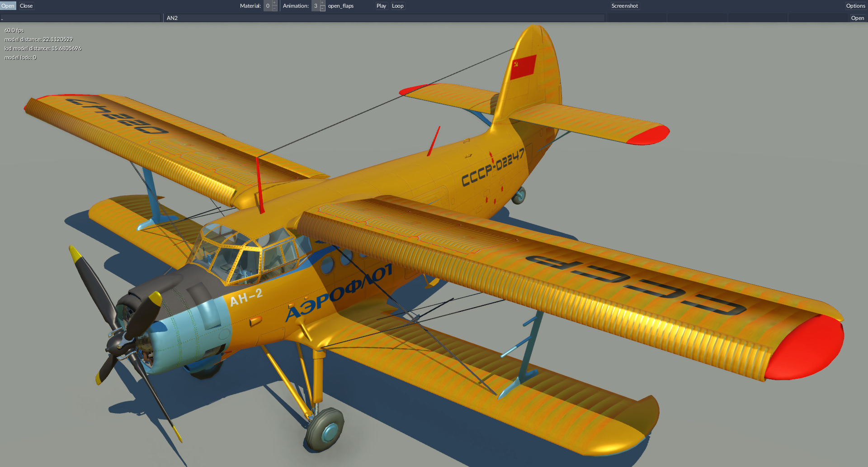Click the Animation number field

[x=316, y=6]
